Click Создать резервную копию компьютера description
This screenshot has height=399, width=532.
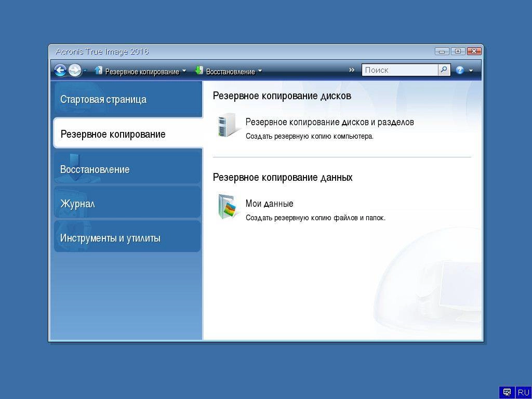pyautogui.click(x=310, y=137)
